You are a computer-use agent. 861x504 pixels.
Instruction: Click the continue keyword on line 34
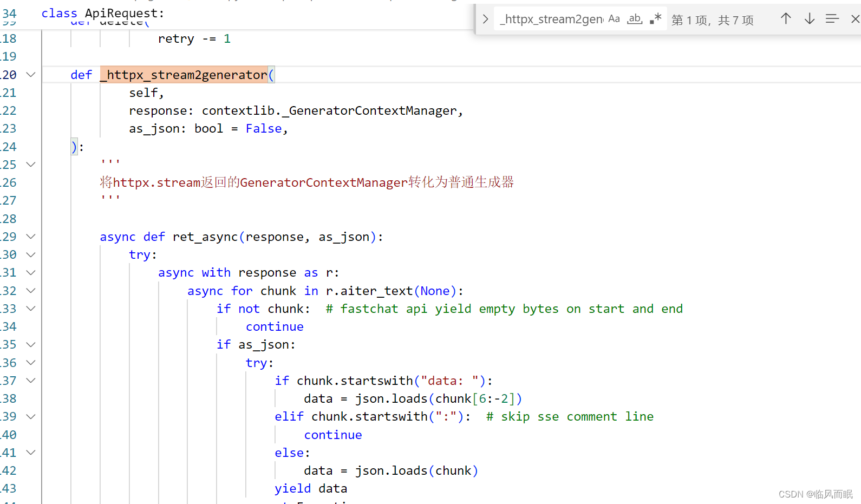click(x=275, y=326)
